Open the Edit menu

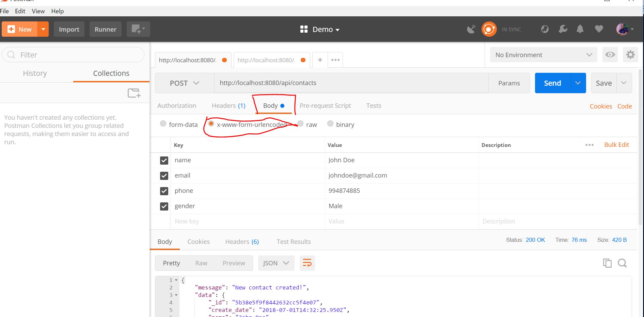click(20, 11)
